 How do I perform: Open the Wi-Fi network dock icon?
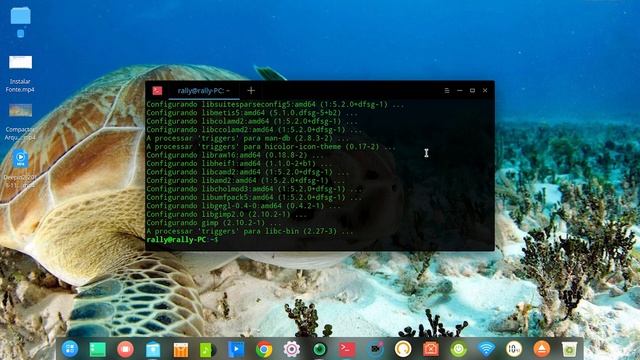pos(486,349)
